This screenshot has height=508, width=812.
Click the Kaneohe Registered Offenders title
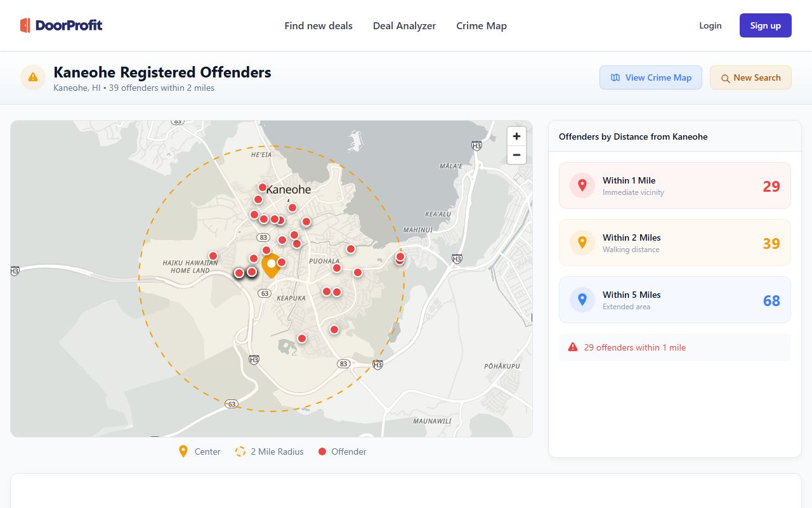[x=162, y=72]
